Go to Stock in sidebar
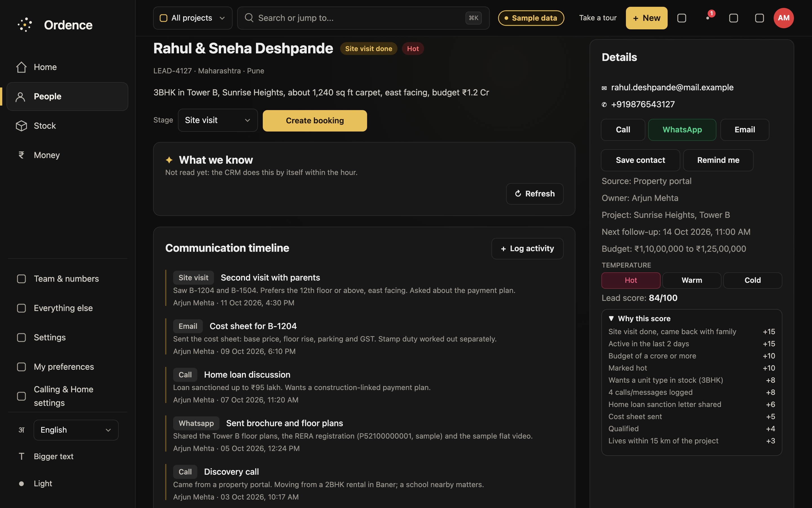 point(67,126)
